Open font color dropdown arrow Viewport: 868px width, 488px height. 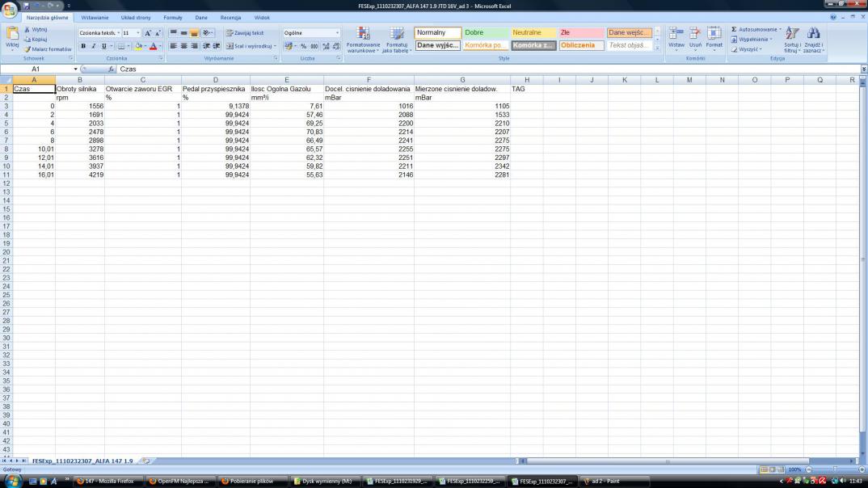161,47
